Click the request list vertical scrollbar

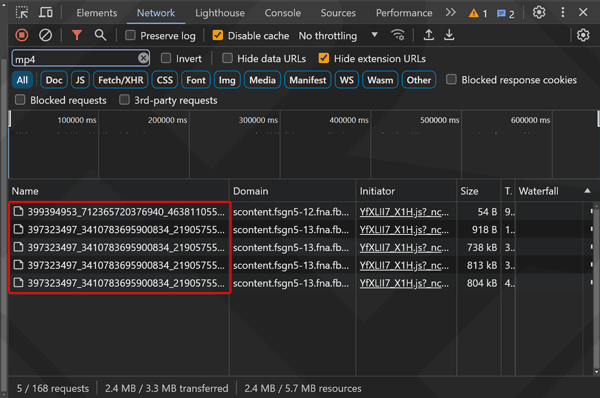pyautogui.click(x=596, y=288)
